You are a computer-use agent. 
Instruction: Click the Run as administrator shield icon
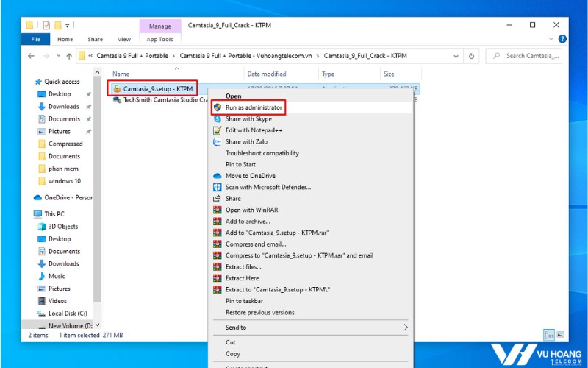point(217,107)
